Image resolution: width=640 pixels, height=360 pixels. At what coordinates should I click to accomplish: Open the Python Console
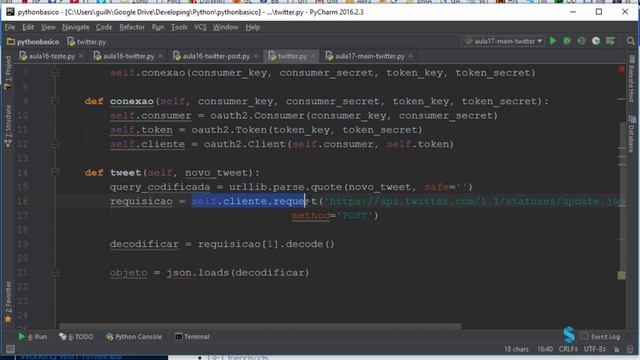134,337
